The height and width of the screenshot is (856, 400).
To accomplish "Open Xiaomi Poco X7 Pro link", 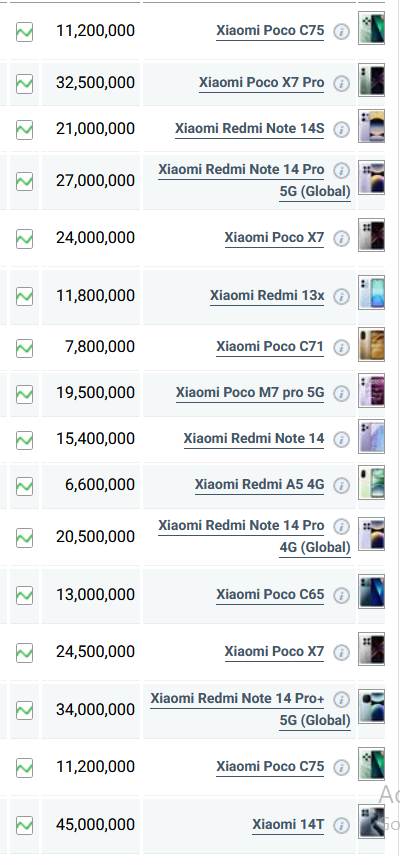I will point(261,82).
